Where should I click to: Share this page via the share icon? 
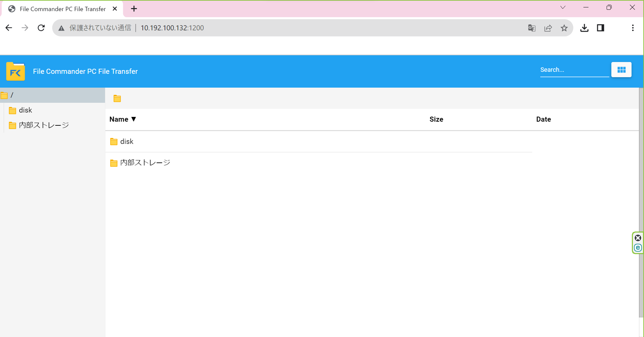[548, 28]
